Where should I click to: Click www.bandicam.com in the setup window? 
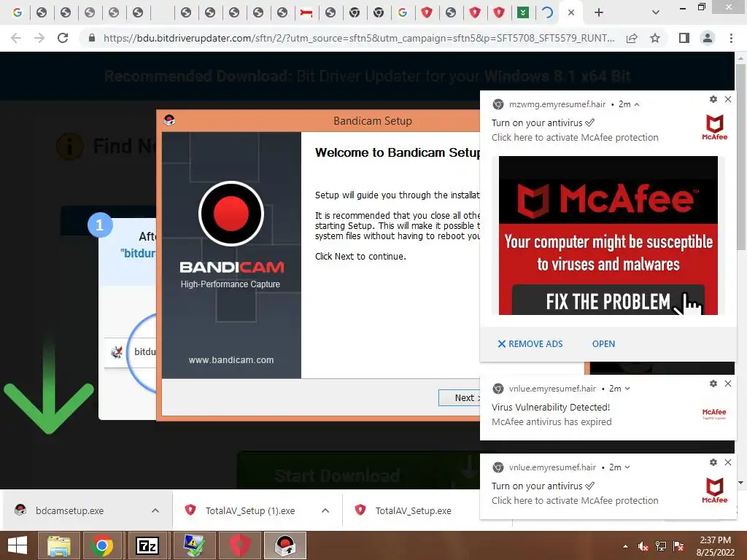coord(231,360)
